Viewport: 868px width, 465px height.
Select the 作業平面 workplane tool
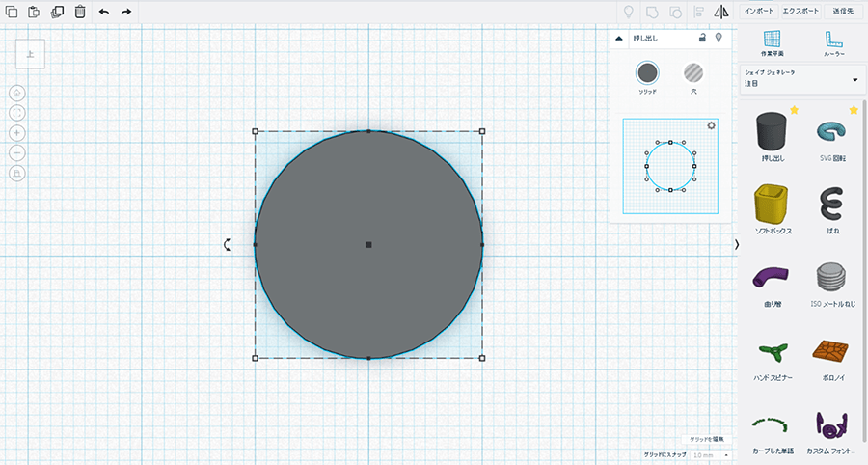772,43
